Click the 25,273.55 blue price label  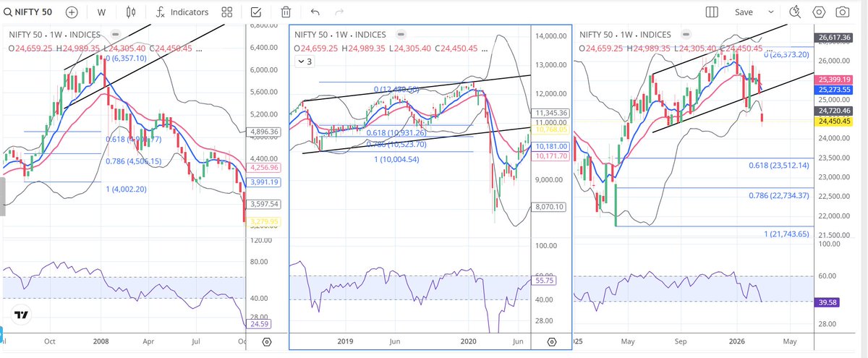tap(835, 90)
